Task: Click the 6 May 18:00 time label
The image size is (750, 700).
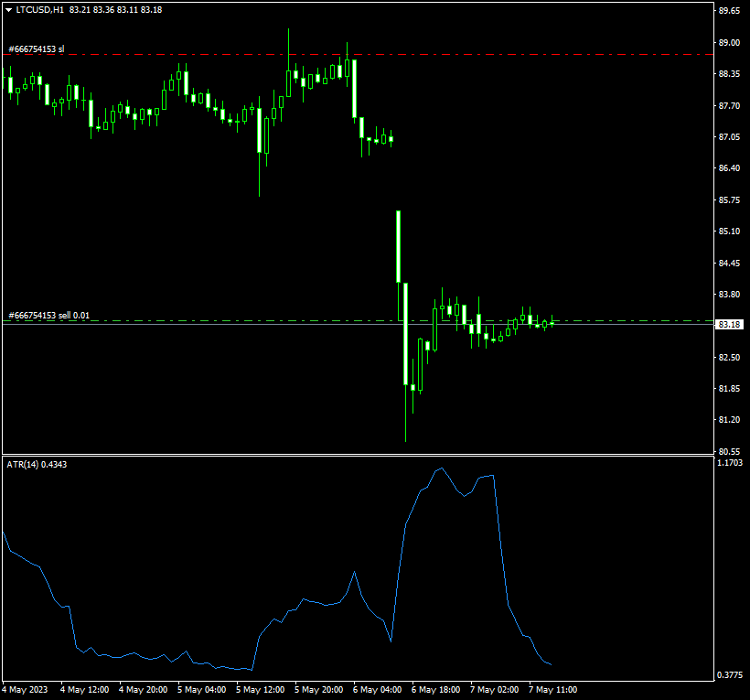Action: pos(435,689)
